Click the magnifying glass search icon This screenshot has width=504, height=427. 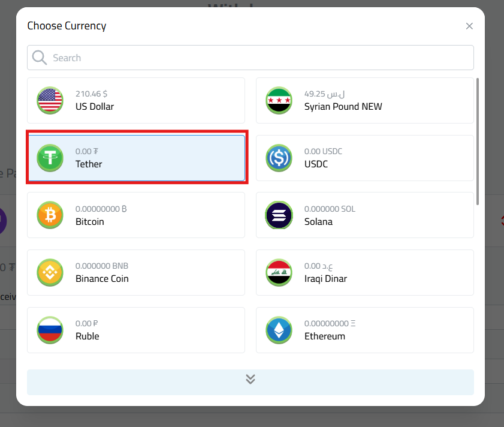click(40, 58)
